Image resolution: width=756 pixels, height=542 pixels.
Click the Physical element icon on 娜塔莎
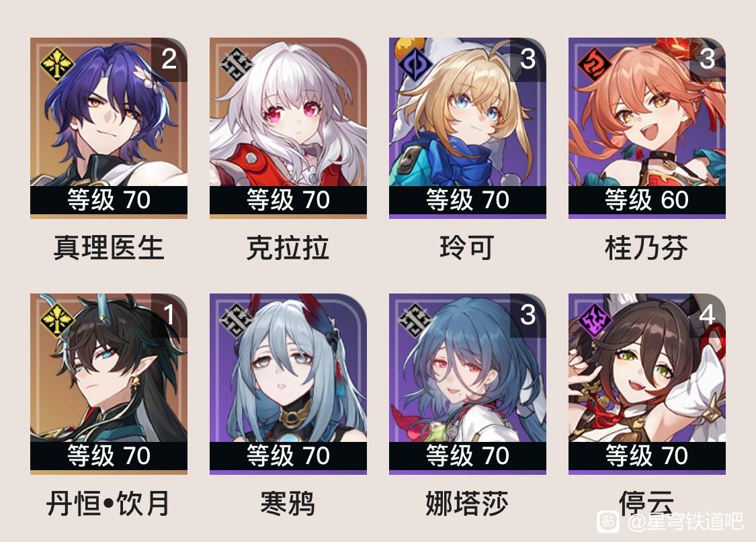point(415,320)
